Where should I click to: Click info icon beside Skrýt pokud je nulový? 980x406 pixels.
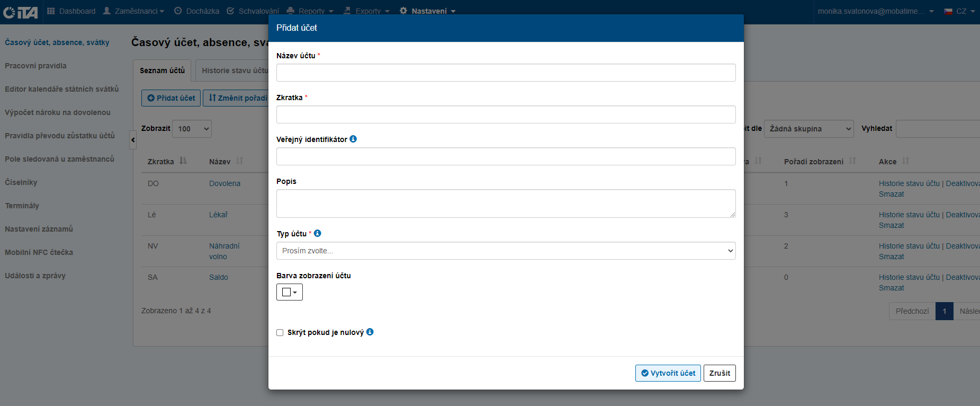(x=370, y=332)
